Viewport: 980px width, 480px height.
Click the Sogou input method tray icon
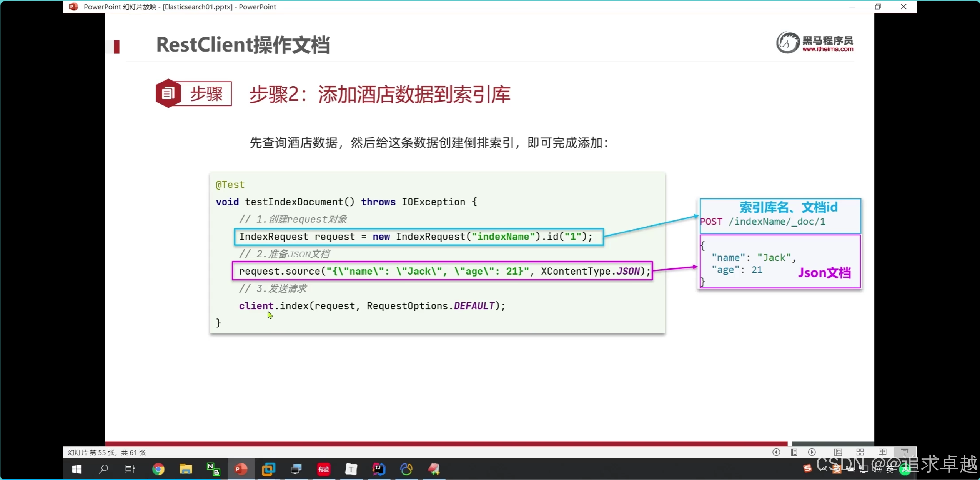click(x=807, y=468)
